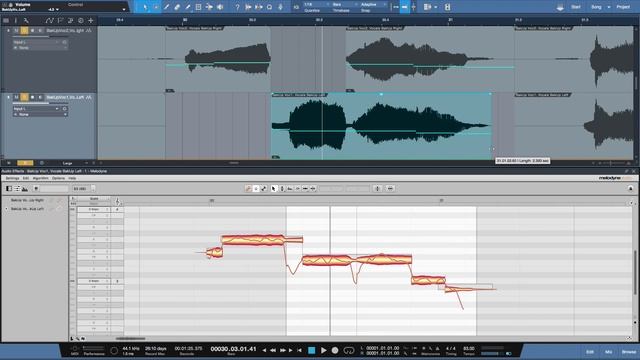The height and width of the screenshot is (360, 640).
Task: Toggle the highlighted snap mode button in toolbar
Action: pos(404,7)
